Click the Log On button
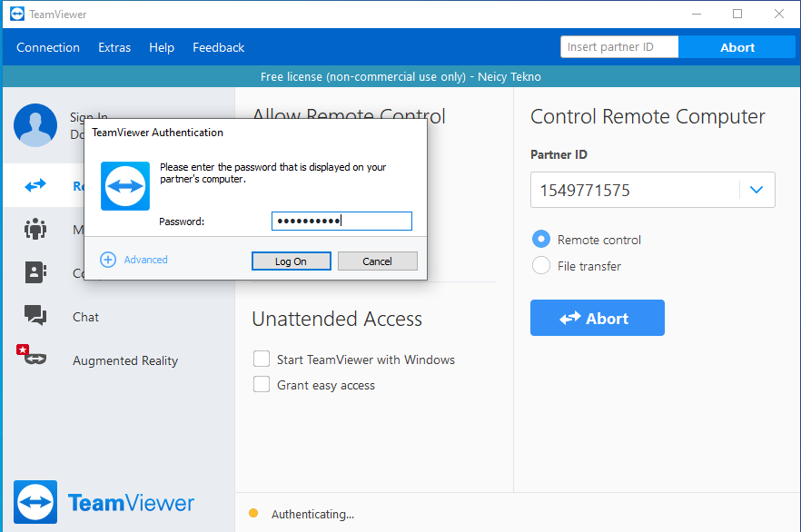 [292, 261]
